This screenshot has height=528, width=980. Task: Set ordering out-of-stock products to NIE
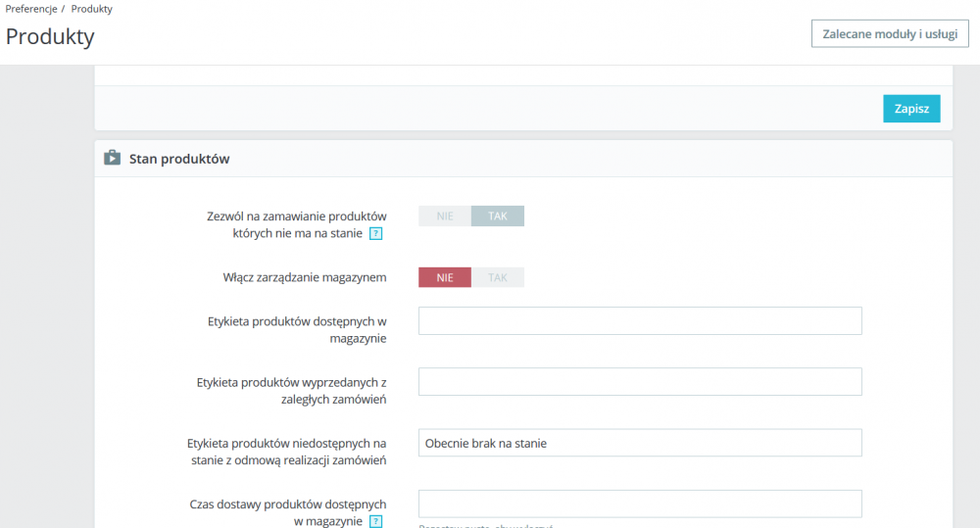445,216
